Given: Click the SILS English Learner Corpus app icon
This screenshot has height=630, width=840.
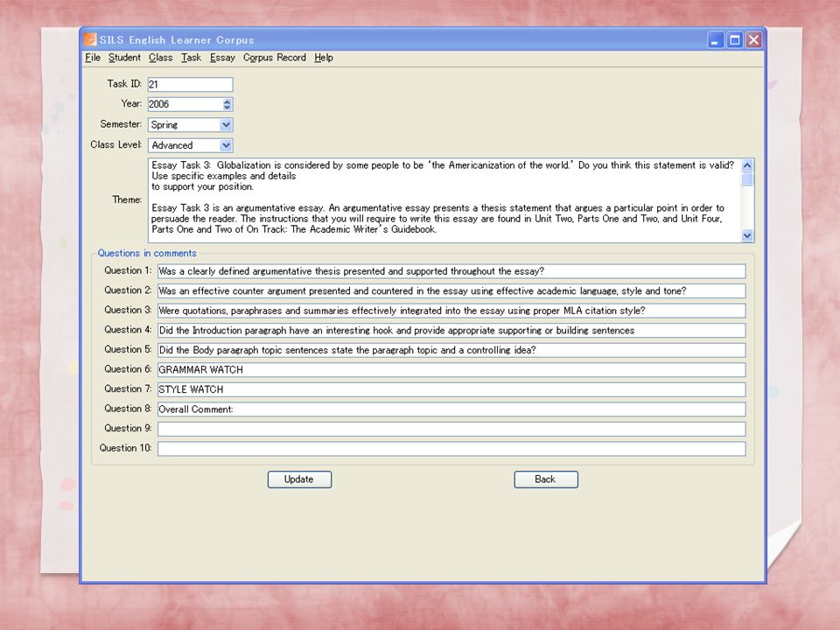Looking at the screenshot, I should [90, 39].
